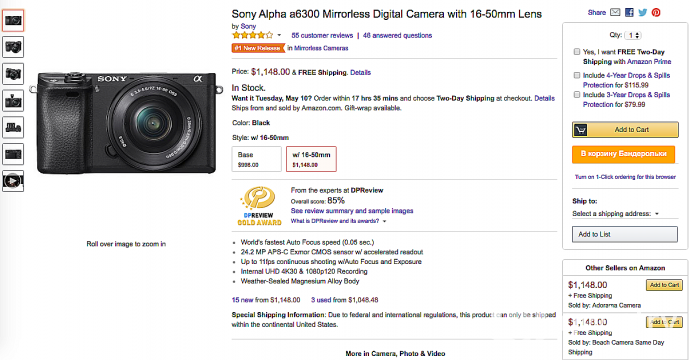Share on Twitter bird icon
The height and width of the screenshot is (360, 690).
tap(642, 12)
